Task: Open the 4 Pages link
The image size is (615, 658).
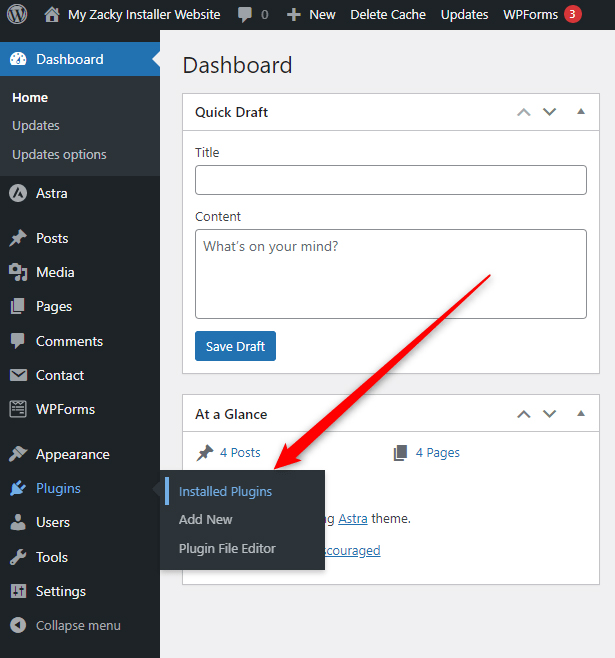Action: (438, 453)
